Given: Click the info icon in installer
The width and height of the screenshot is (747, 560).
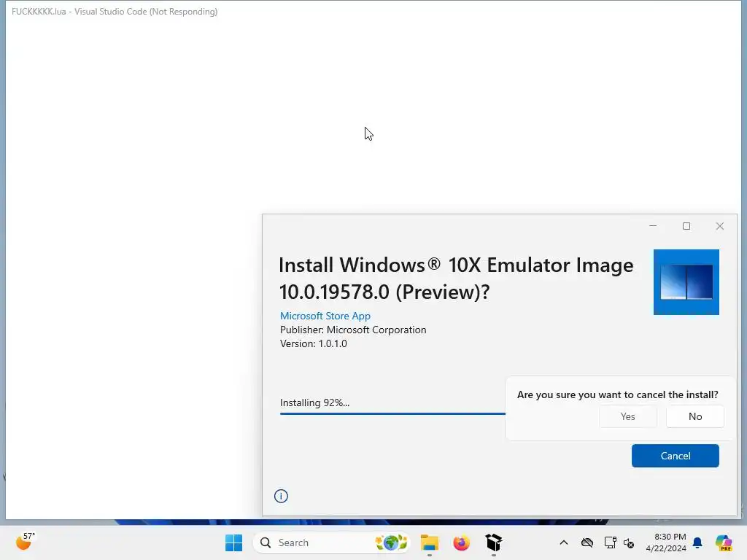Looking at the screenshot, I should [x=281, y=496].
